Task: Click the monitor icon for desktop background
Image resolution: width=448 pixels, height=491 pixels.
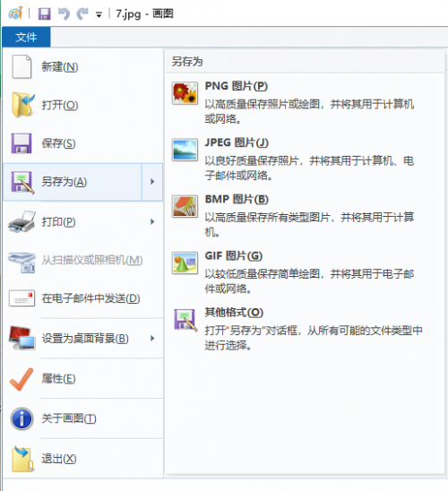Action: (x=22, y=338)
